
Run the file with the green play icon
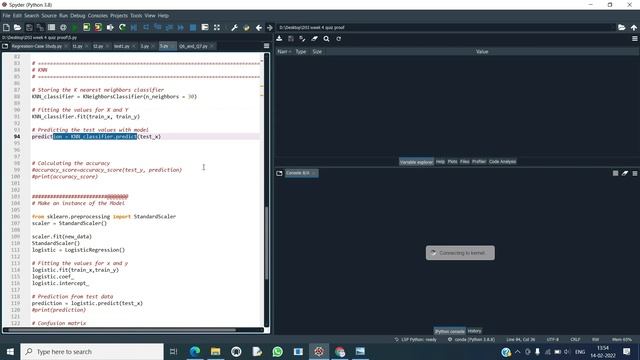coord(74,27)
